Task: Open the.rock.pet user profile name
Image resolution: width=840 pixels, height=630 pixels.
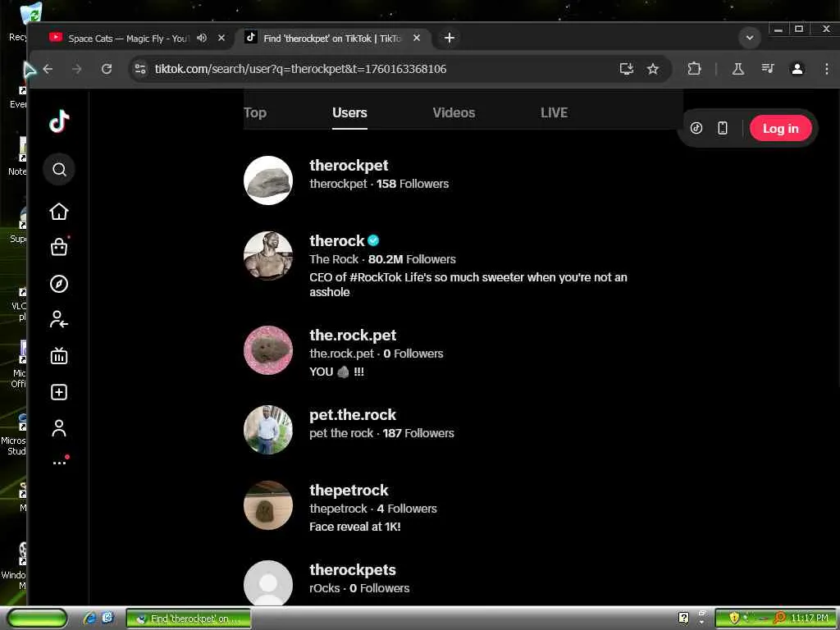Action: 353,336
